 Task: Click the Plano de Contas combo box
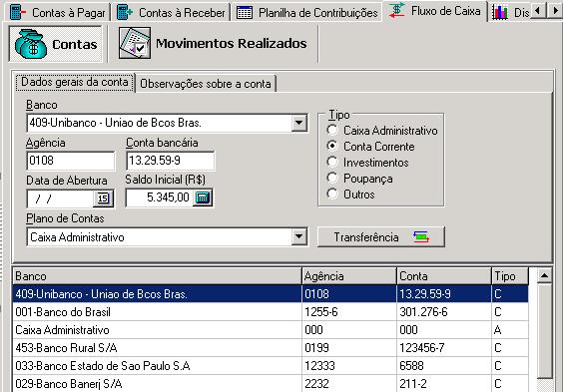[x=167, y=236]
